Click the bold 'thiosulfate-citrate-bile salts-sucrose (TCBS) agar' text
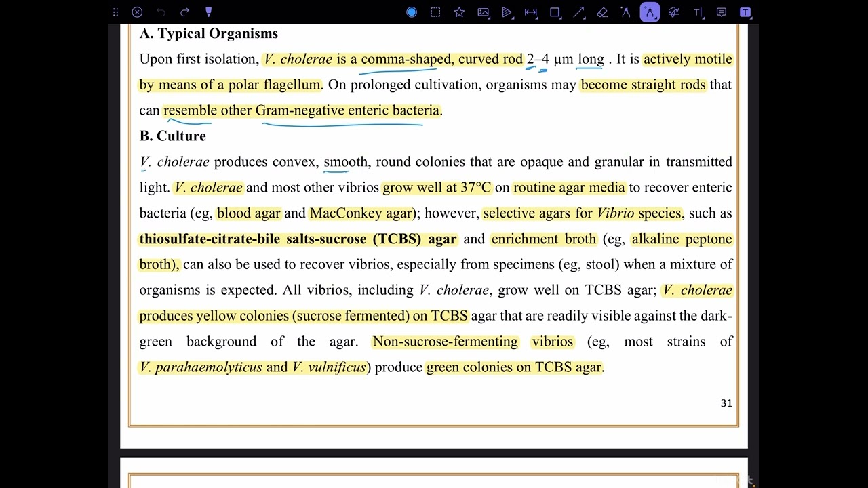The width and height of the screenshot is (868, 488). 298,239
